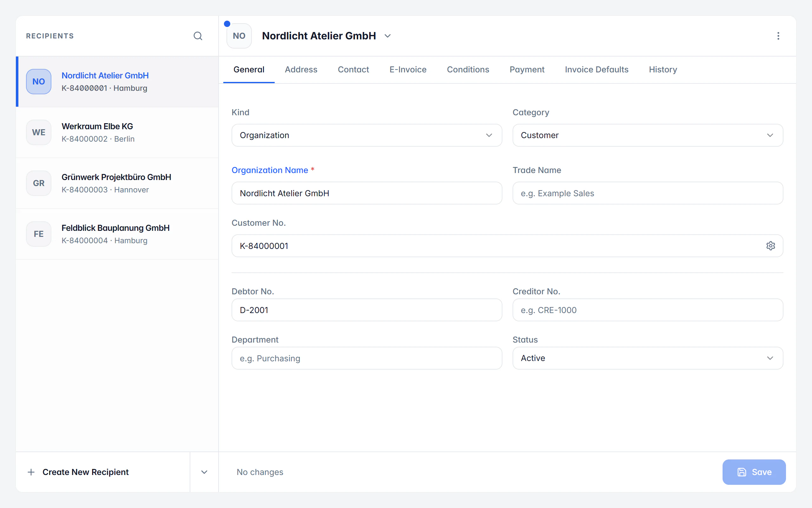Image resolution: width=812 pixels, height=508 pixels.
Task: Click the WE avatar of Werkraum Elbe KG
Action: pos(39,132)
